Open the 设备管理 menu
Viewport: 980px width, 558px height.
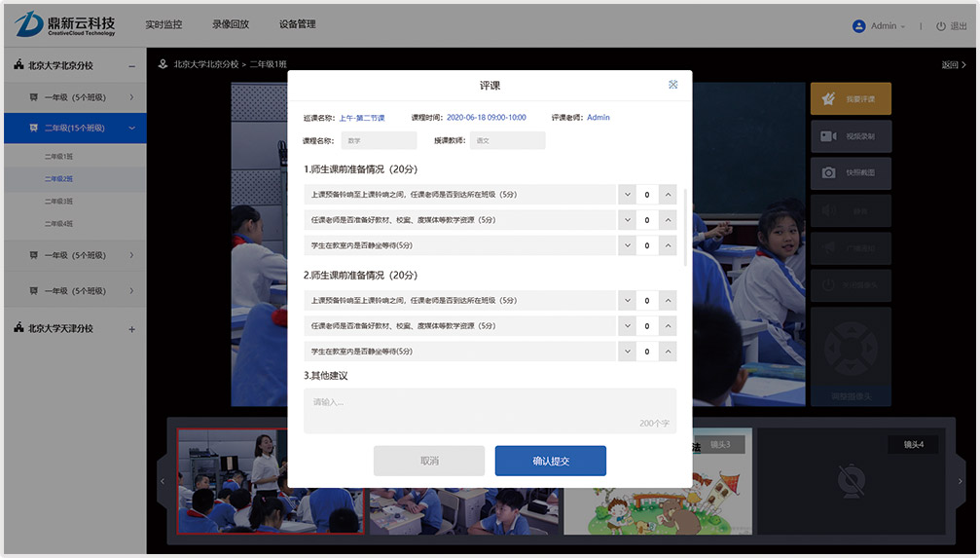point(297,24)
